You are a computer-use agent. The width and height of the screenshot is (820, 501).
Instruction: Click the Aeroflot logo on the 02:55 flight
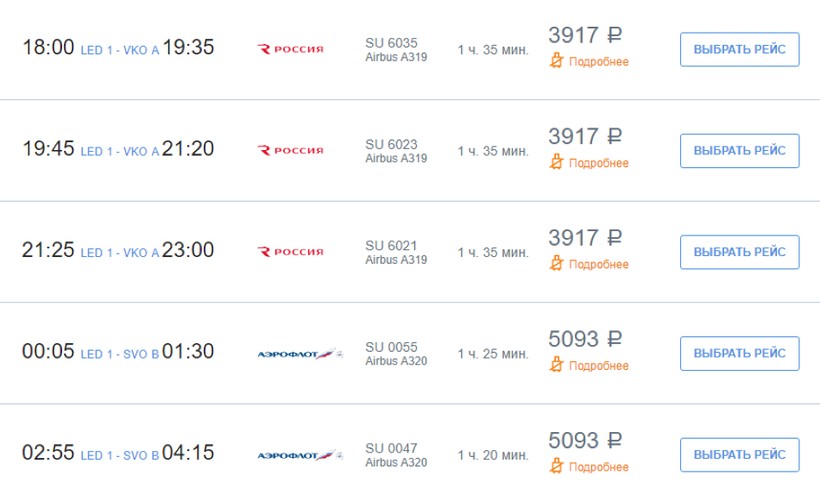300,455
